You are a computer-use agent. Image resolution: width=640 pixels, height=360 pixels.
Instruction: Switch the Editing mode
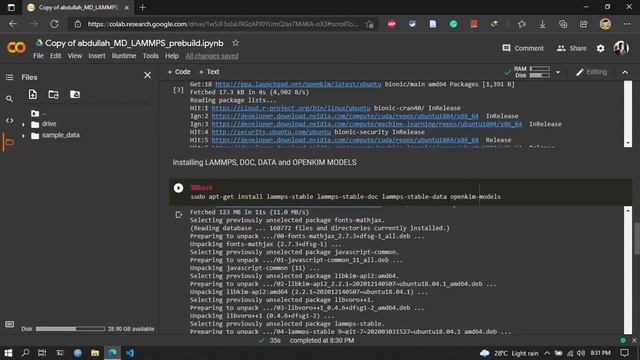(591, 72)
